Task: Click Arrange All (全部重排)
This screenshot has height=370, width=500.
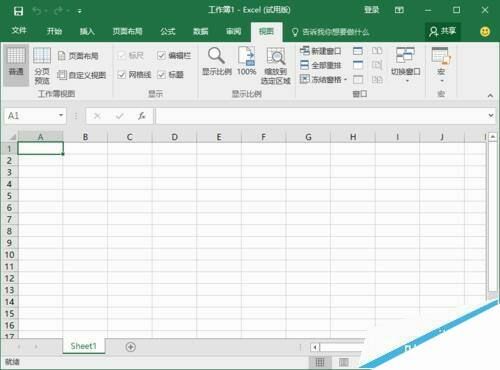Action: tap(321, 65)
